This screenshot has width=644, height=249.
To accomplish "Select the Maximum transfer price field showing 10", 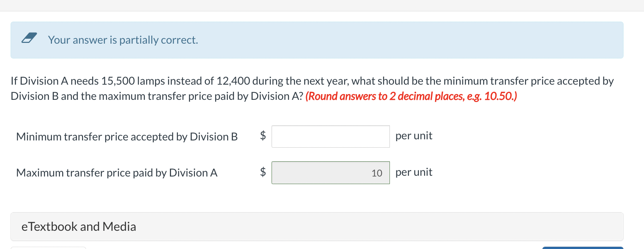I will tap(330, 173).
